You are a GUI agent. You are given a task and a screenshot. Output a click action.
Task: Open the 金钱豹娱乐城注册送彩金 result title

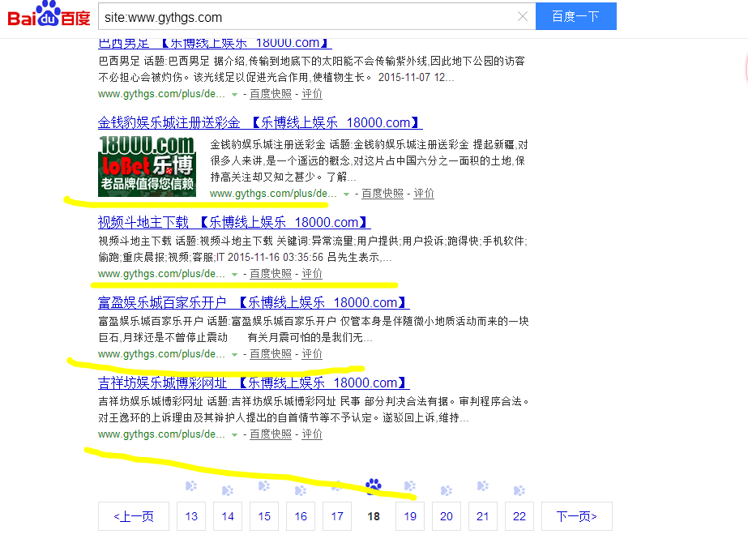click(x=260, y=122)
